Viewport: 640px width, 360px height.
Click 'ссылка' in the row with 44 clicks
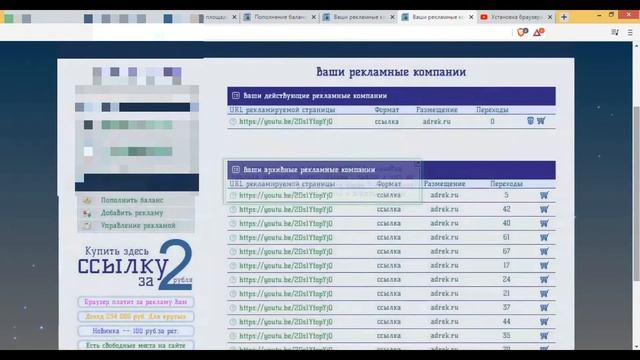pyautogui.click(x=389, y=322)
